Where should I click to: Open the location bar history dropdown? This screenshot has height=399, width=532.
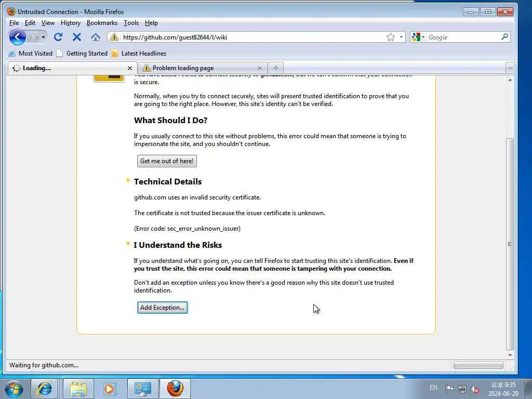click(401, 37)
